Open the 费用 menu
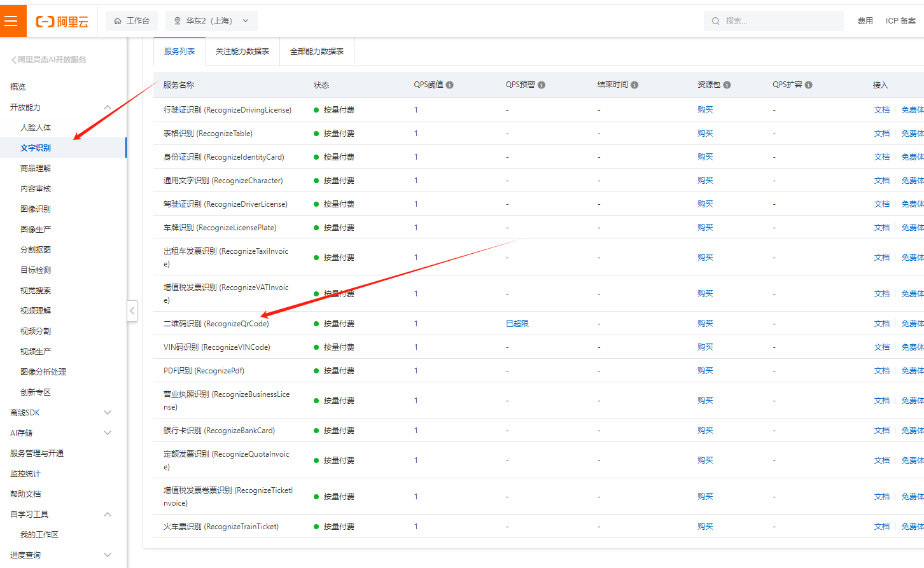Viewport: 924px width, 568px height. coord(865,21)
